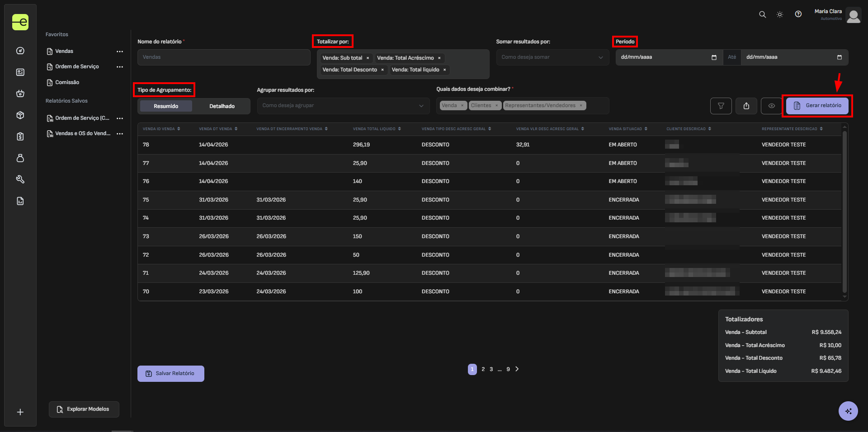Open the package box sidebar icon
The height and width of the screenshot is (432, 868).
pyautogui.click(x=20, y=115)
